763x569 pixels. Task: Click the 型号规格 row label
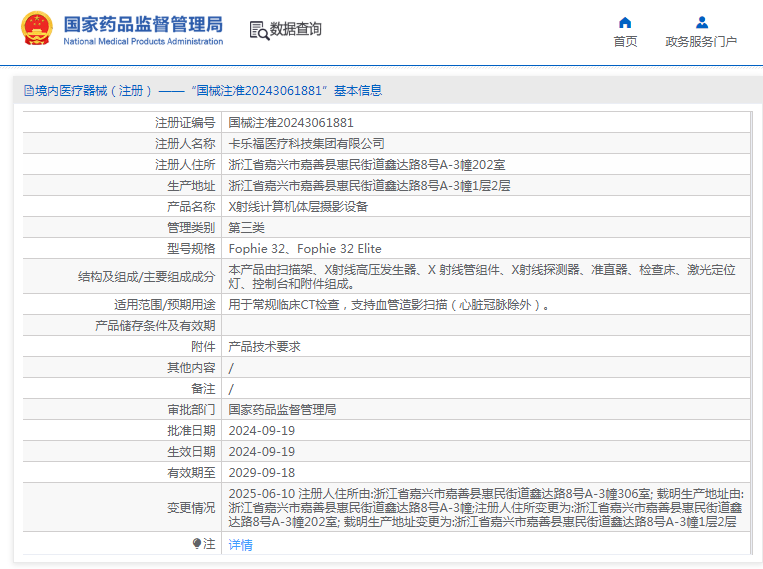(x=191, y=249)
